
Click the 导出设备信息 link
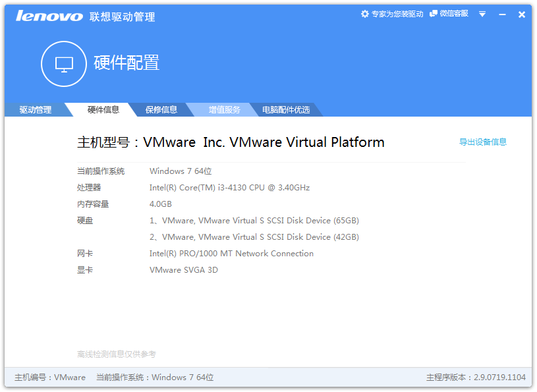(x=483, y=142)
